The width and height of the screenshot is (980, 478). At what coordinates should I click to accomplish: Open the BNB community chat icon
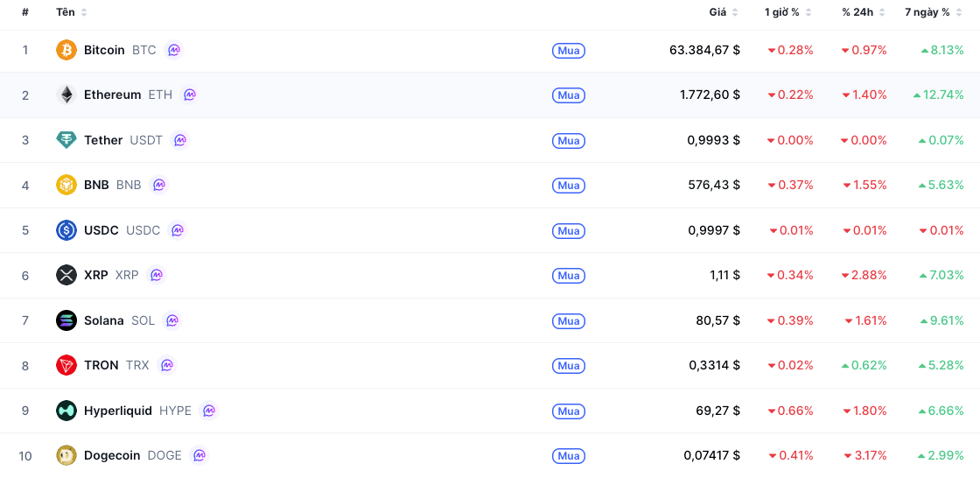click(x=159, y=186)
